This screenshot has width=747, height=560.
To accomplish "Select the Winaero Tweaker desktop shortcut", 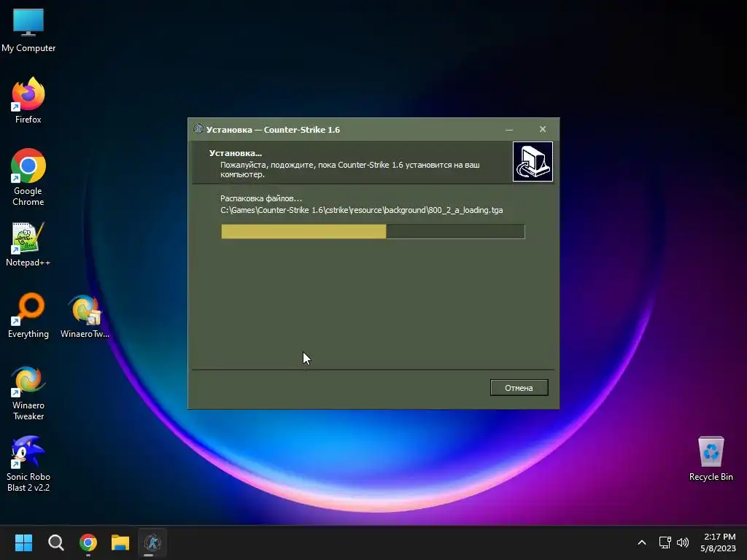I will pos(28,392).
